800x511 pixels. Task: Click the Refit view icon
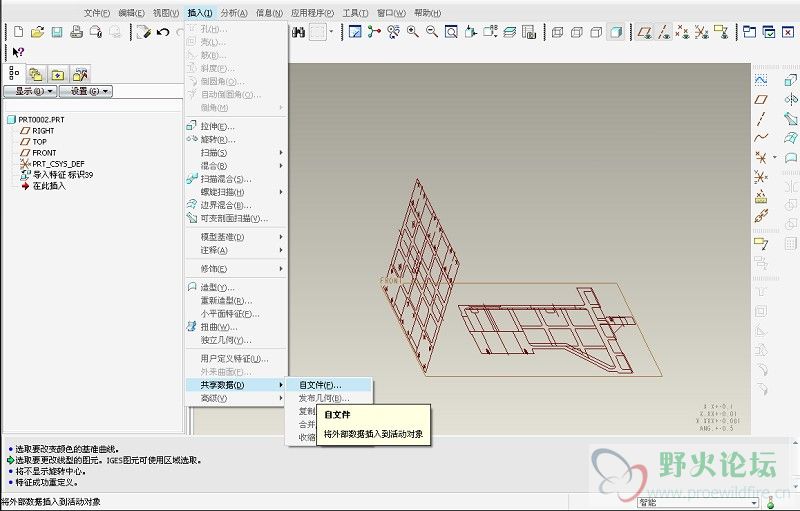(451, 32)
